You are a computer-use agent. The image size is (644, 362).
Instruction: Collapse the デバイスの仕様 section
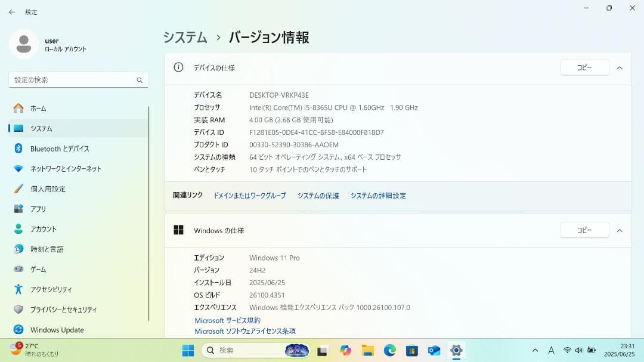620,67
